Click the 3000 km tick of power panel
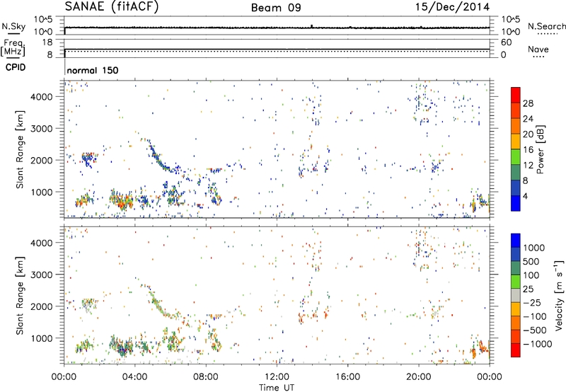 click(x=42, y=129)
